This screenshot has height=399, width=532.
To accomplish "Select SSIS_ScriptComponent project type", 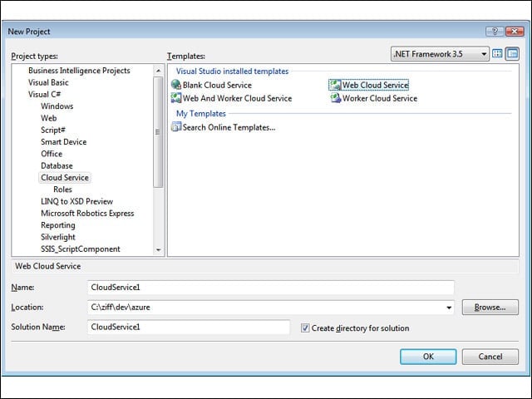I will [x=81, y=249].
